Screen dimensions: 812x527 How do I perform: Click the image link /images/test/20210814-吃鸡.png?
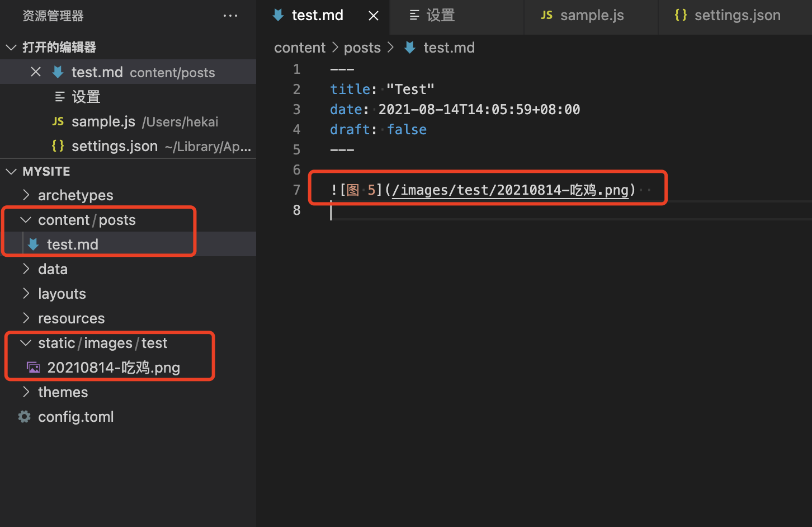point(510,190)
